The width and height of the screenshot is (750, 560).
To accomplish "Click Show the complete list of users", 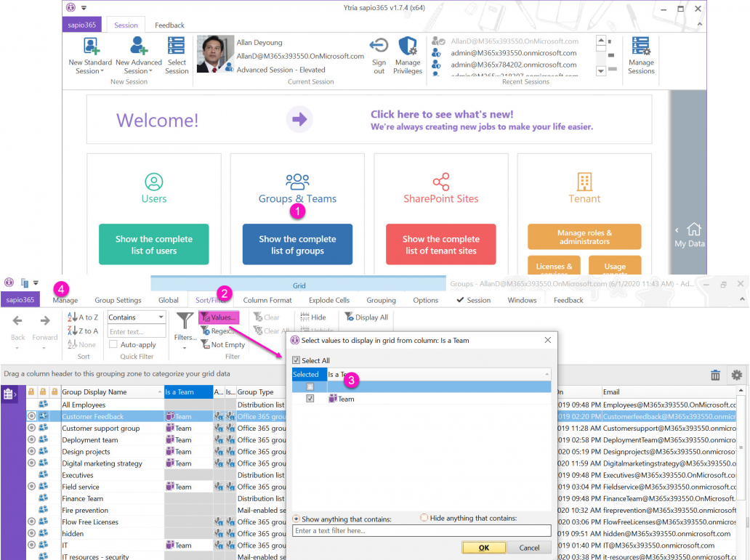I will pyautogui.click(x=154, y=244).
